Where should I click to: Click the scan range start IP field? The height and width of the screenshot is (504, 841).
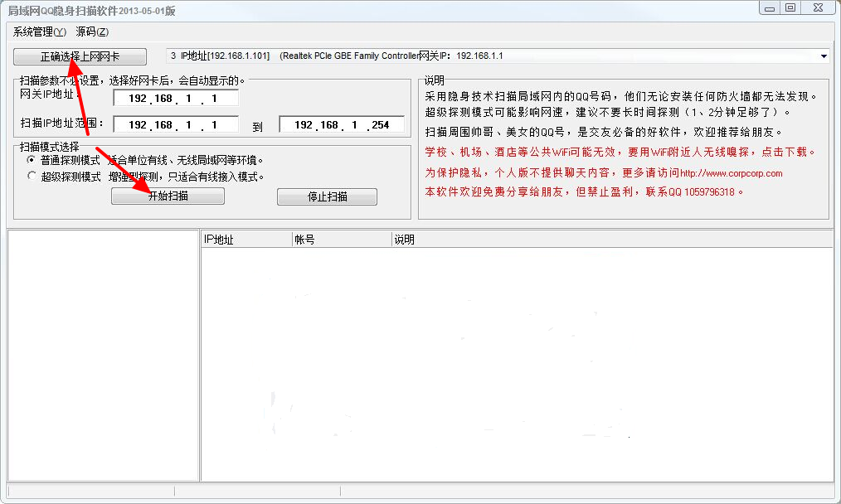[176, 124]
